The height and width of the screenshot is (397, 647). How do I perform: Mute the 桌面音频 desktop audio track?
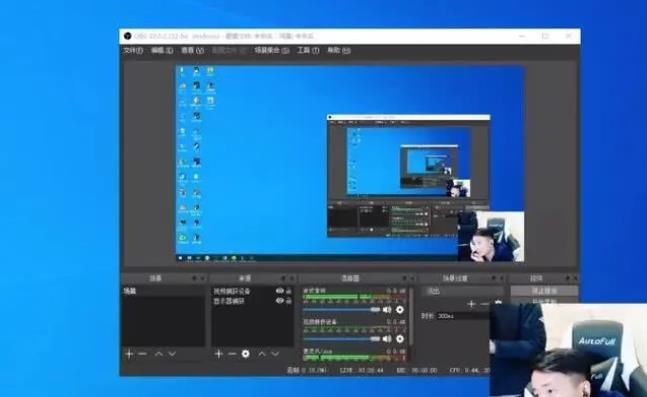click(387, 310)
